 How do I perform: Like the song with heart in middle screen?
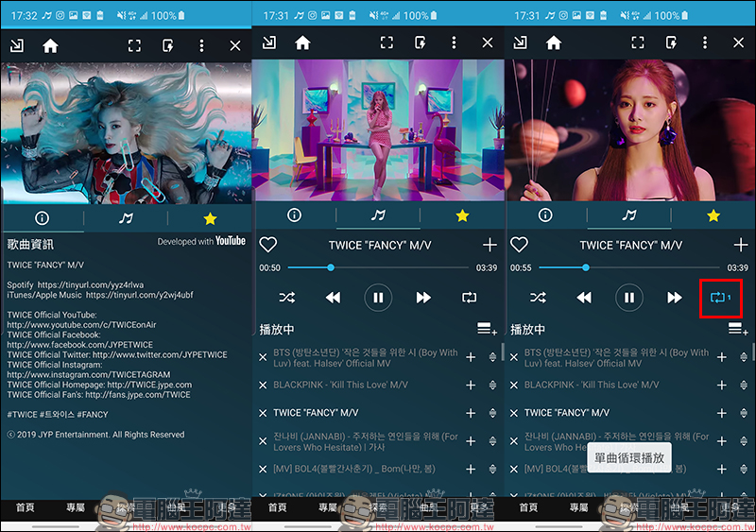point(268,245)
